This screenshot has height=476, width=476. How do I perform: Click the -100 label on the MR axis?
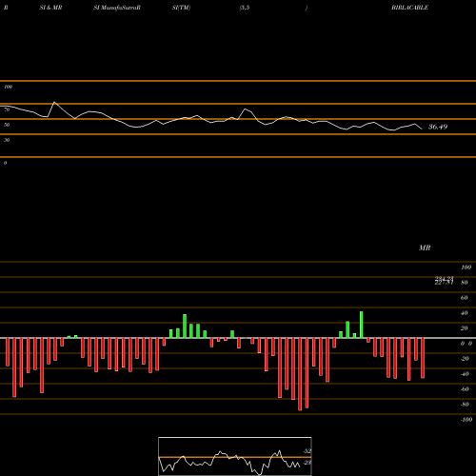(466, 420)
